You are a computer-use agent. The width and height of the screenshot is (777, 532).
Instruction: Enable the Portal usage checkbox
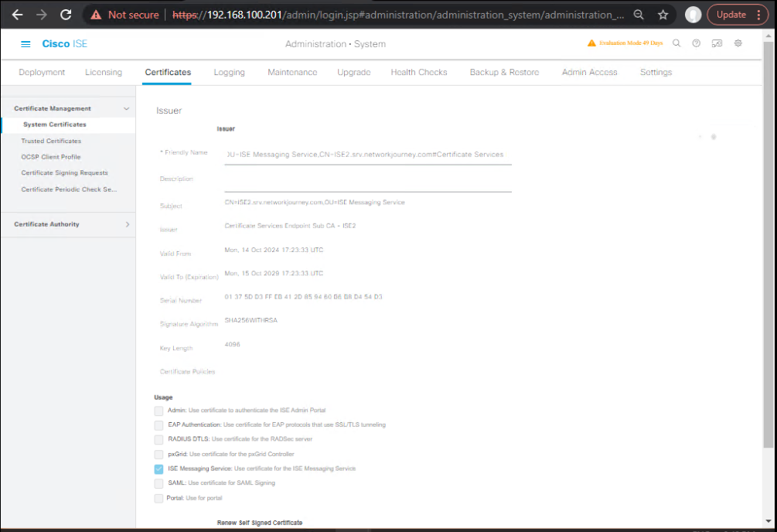(158, 498)
